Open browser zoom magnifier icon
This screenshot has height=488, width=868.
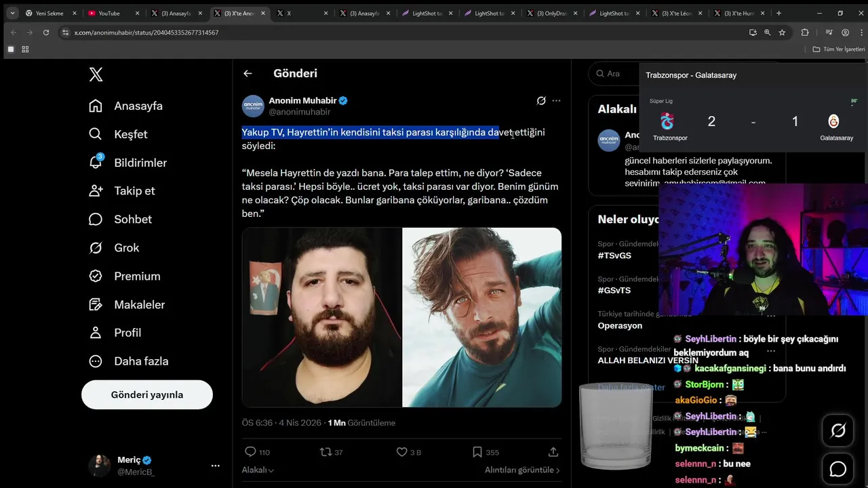tap(768, 32)
